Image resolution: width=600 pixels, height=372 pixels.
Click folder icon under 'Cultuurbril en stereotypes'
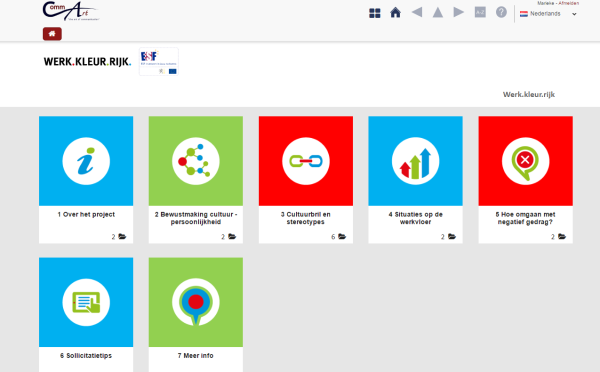pyautogui.click(x=342, y=237)
